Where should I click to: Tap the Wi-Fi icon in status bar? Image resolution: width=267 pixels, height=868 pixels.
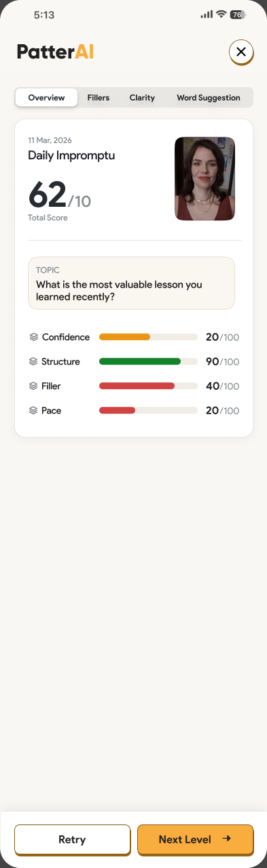point(221,14)
